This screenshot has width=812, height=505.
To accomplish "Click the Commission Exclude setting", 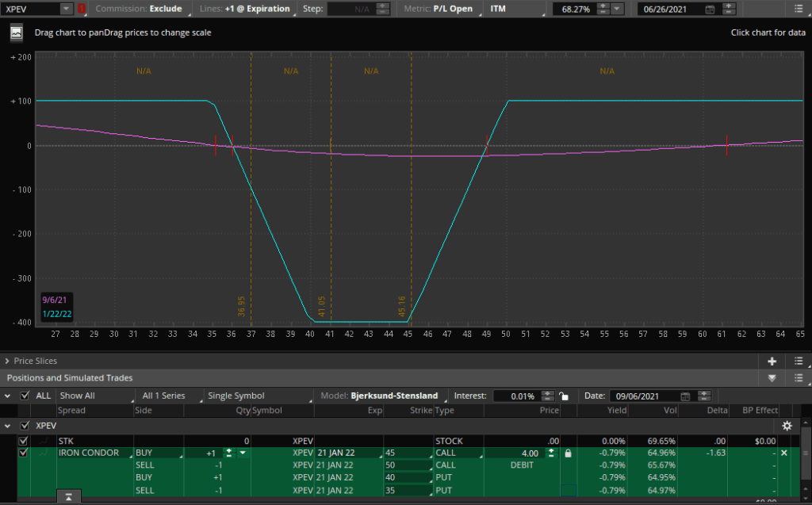I will click(139, 9).
